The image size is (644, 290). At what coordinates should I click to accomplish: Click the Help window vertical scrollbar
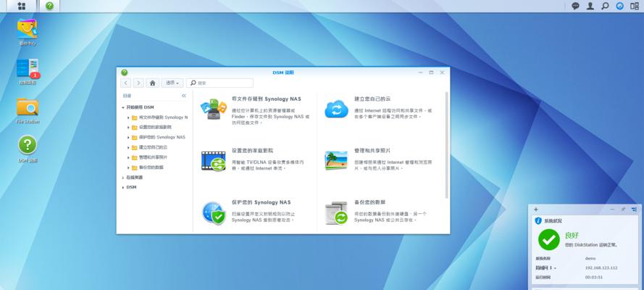click(x=447, y=145)
